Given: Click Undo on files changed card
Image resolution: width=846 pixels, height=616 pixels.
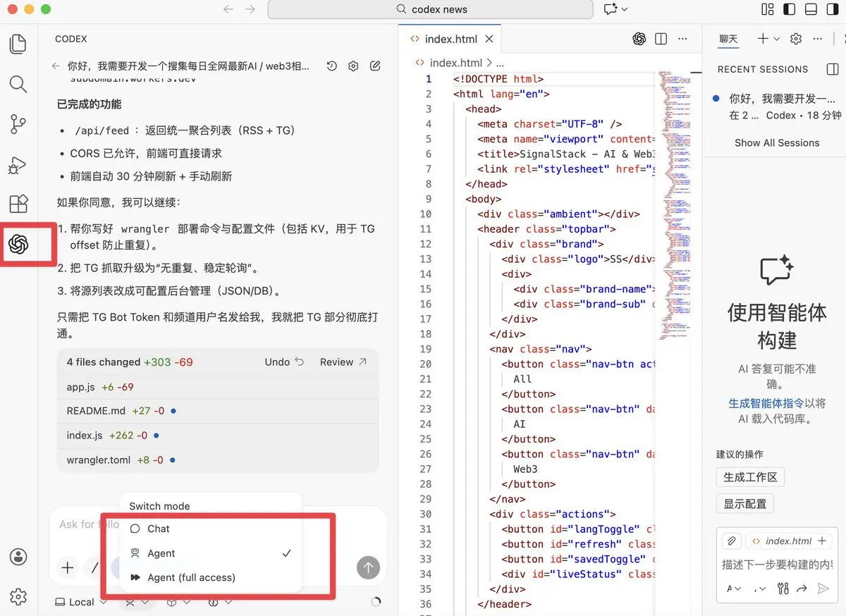Looking at the screenshot, I should (x=284, y=362).
